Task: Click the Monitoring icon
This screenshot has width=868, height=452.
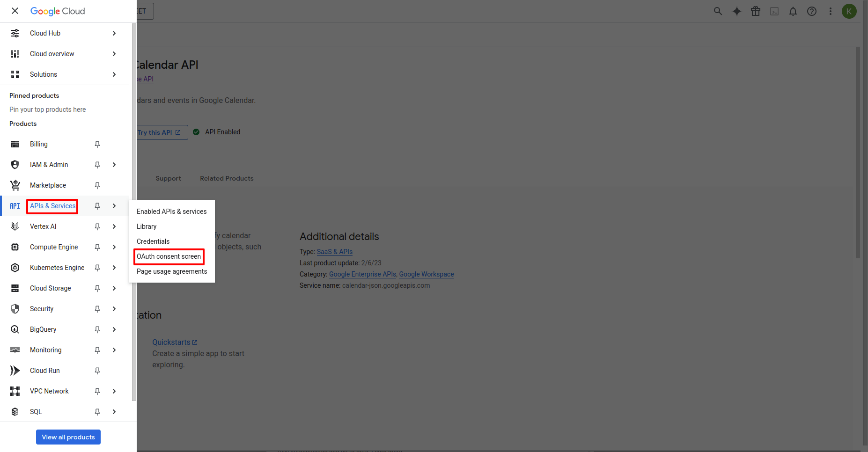Action: [15, 350]
